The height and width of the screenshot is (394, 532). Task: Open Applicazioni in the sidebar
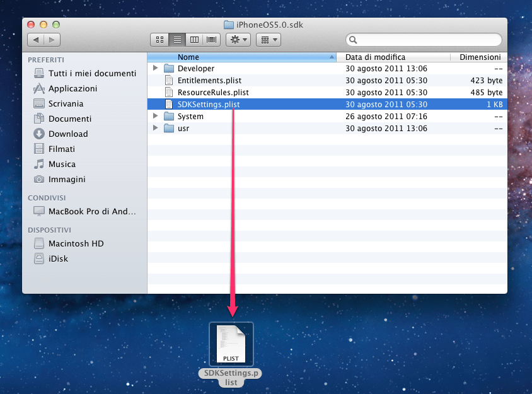click(66, 89)
